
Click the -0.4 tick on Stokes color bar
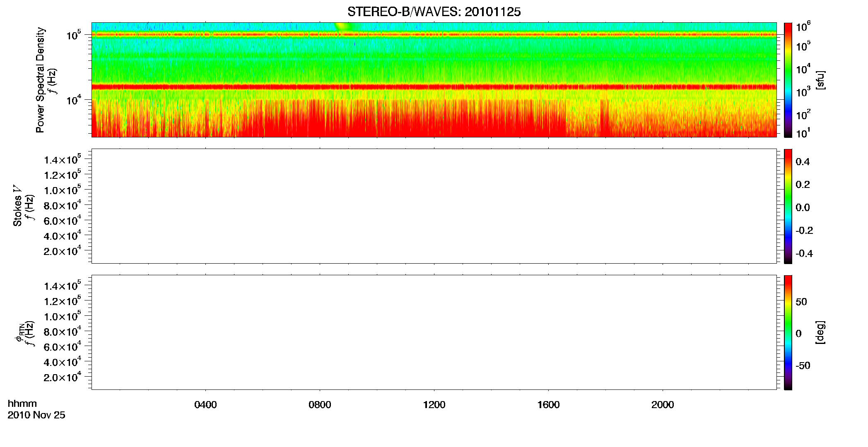(x=804, y=254)
